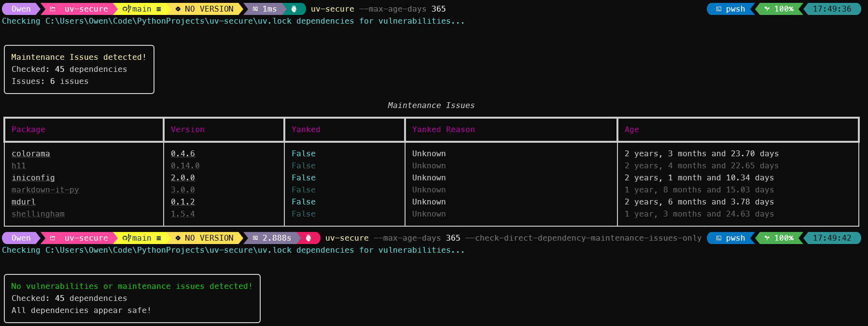
Task: Click the '--check-direct-dependency-maintenance-issues-only' flag
Action: (583, 238)
